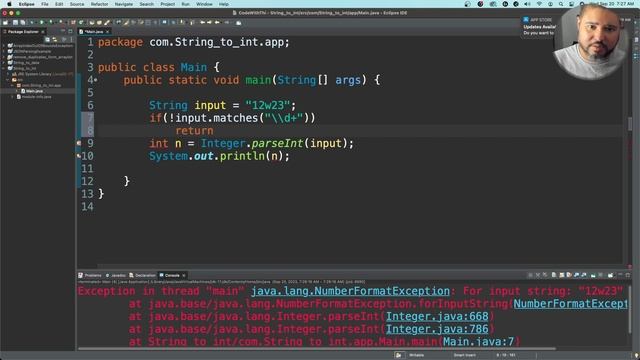
Task: Open the Source menu
Action: 77,4
